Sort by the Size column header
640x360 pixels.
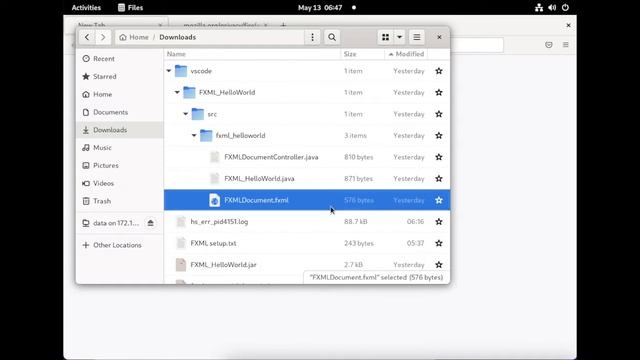tap(362, 54)
